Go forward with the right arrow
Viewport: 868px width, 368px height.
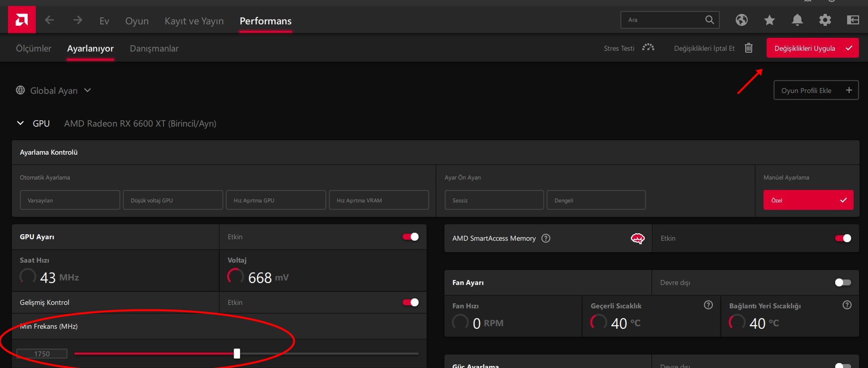pos(78,20)
